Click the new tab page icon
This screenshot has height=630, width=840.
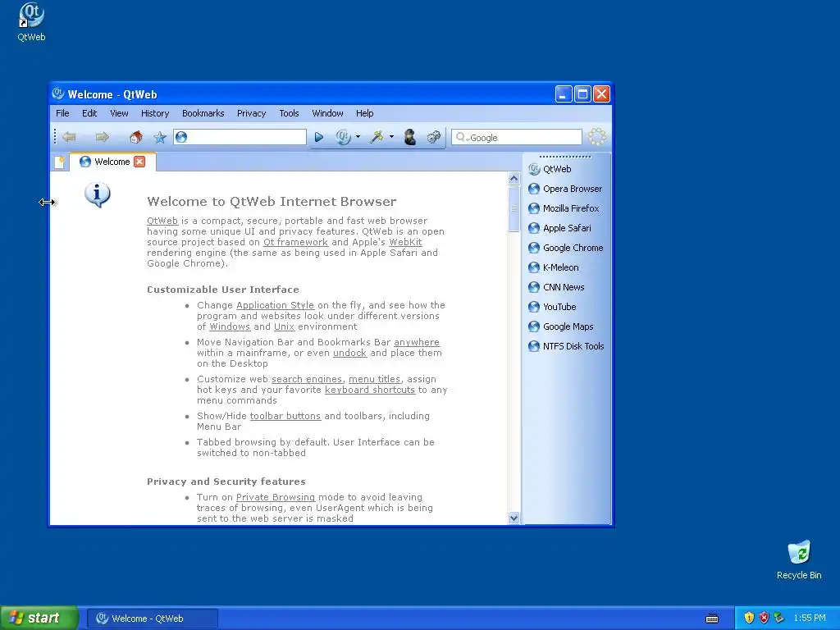point(59,162)
